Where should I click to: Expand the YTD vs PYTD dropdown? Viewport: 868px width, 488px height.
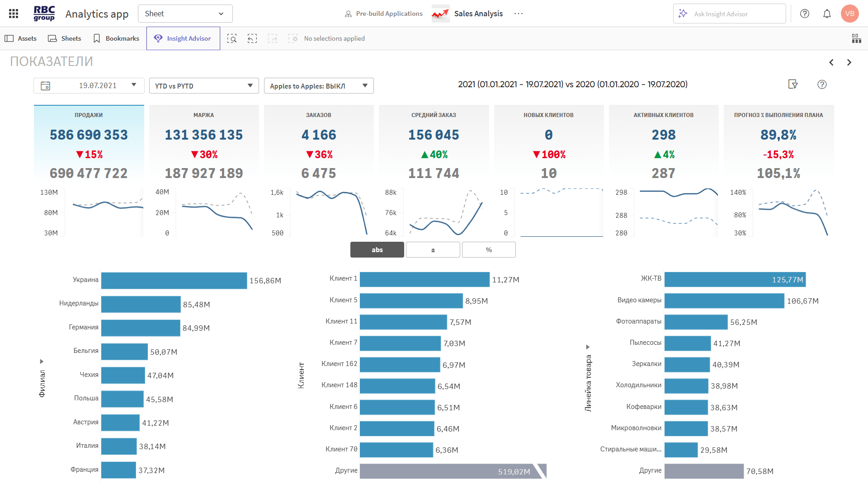click(204, 86)
